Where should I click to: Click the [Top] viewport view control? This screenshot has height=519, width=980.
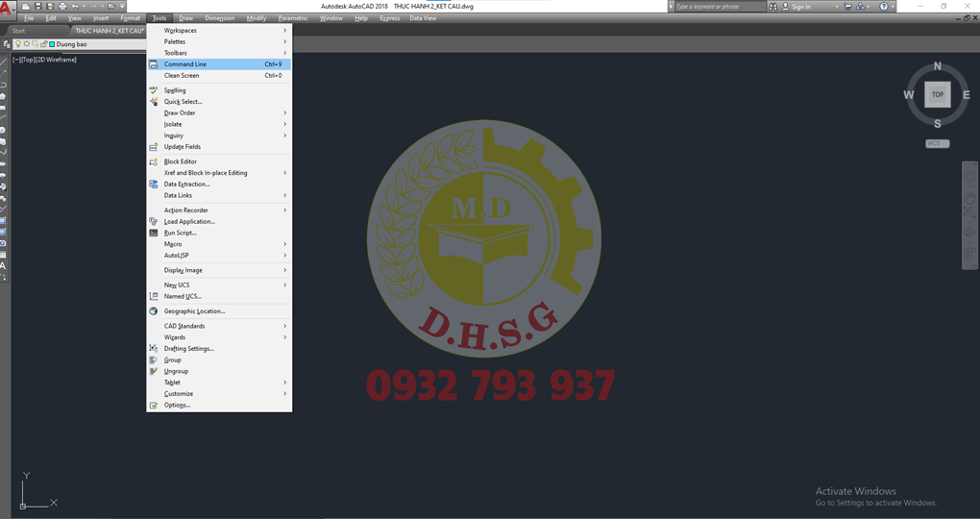(28, 60)
